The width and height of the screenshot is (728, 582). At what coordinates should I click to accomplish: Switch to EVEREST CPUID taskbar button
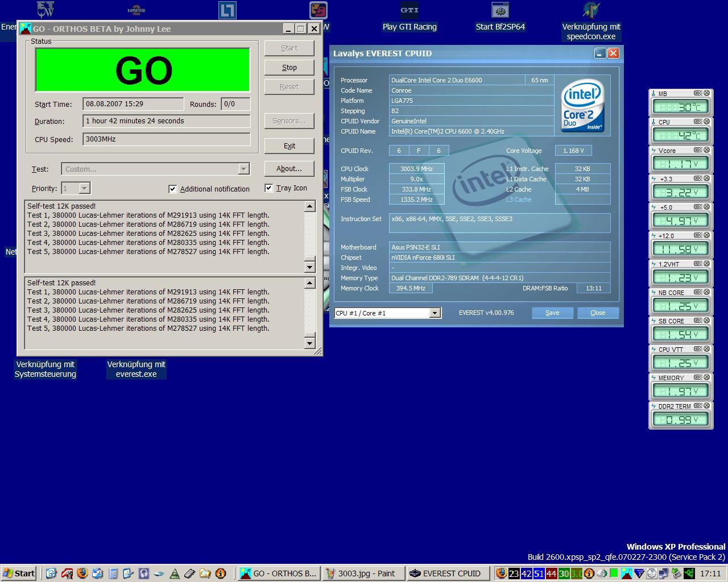pos(449,573)
